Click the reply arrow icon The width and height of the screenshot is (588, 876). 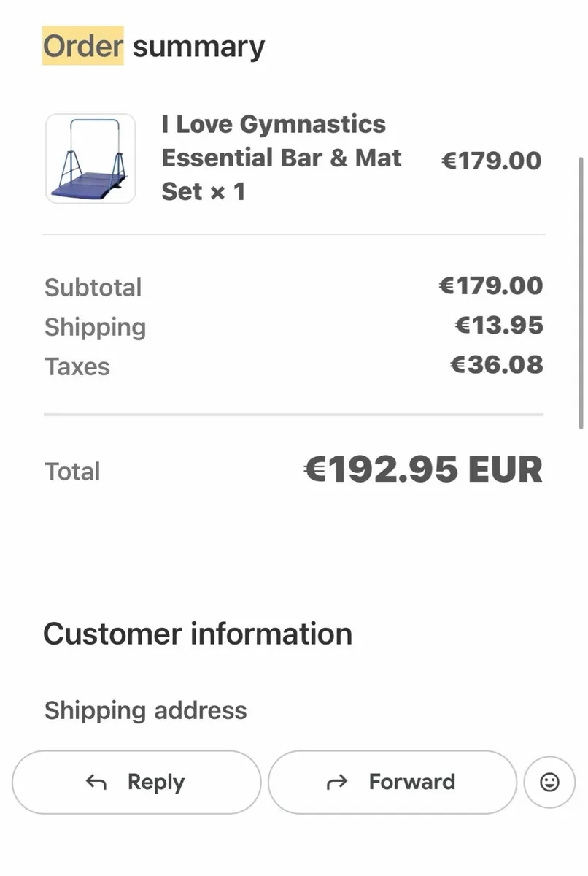click(x=96, y=783)
